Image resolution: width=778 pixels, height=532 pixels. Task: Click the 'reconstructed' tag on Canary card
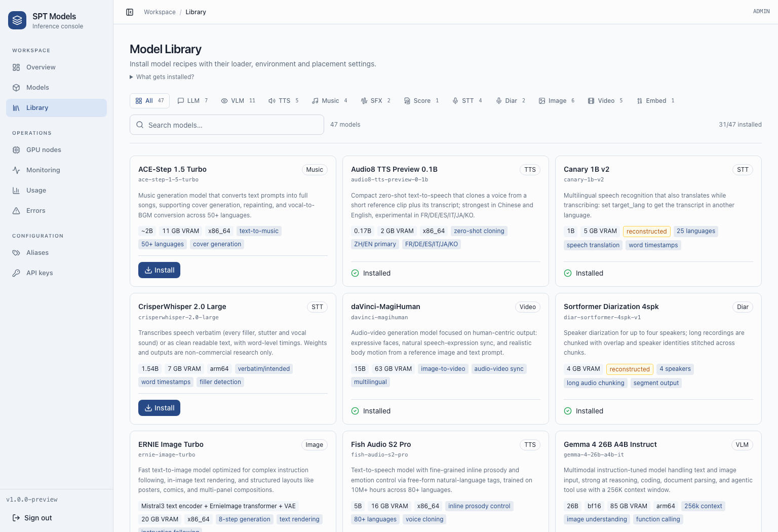[646, 232]
